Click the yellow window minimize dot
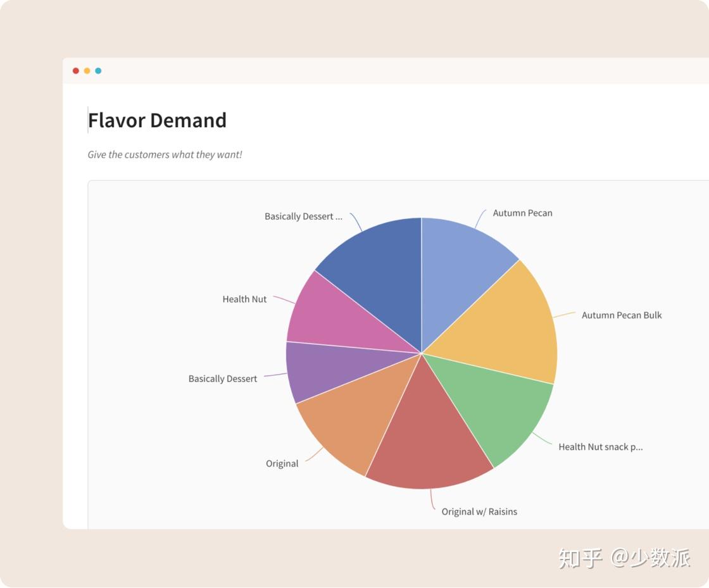This screenshot has height=588, width=709. click(x=87, y=71)
